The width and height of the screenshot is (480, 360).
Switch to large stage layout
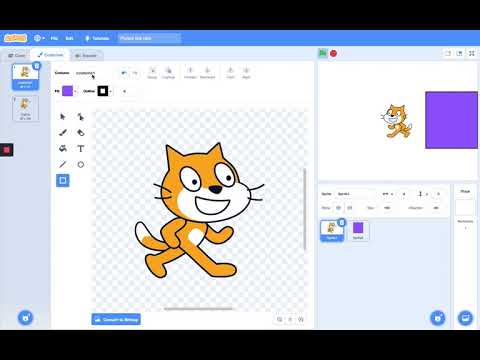point(460,53)
